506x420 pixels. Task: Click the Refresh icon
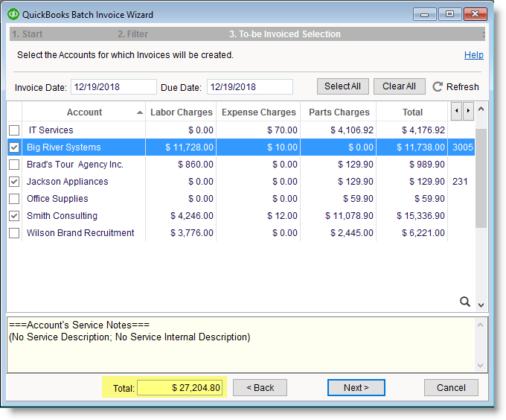(x=438, y=86)
